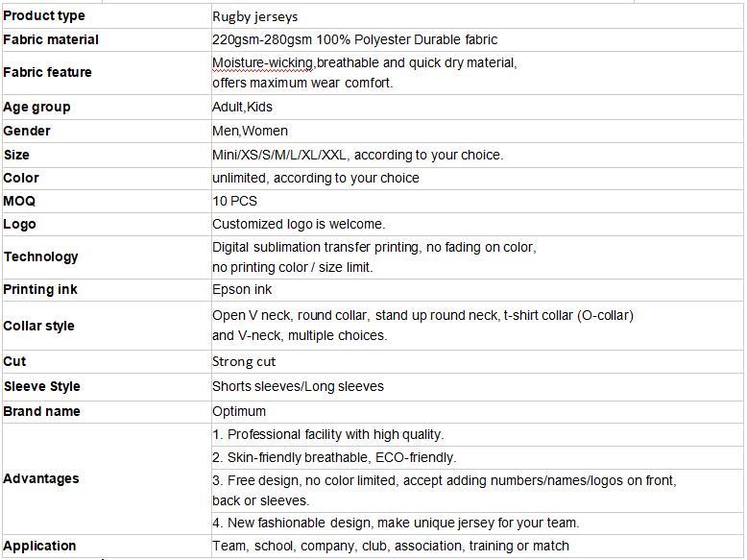The width and height of the screenshot is (747, 560).
Task: Click the 'Customized logo is welcome' cell
Action: pos(477,224)
